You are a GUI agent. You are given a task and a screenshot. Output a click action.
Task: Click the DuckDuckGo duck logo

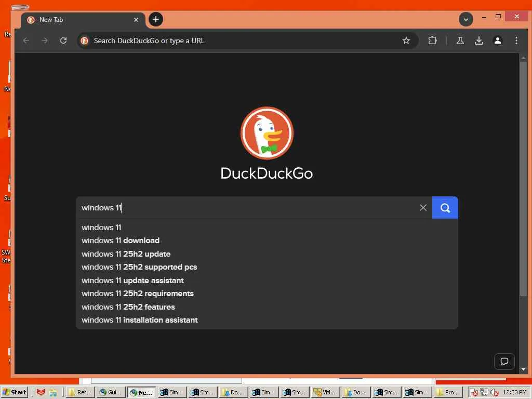pos(267,133)
